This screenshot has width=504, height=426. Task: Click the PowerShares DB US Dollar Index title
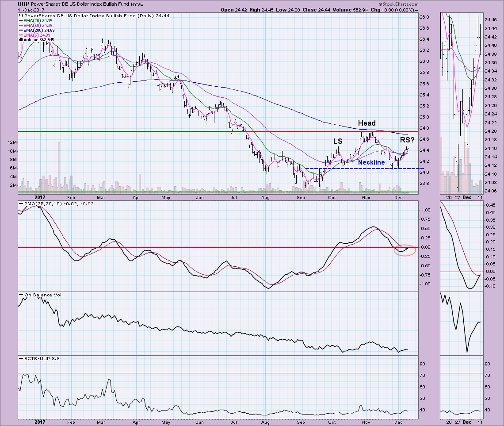coord(80,4)
